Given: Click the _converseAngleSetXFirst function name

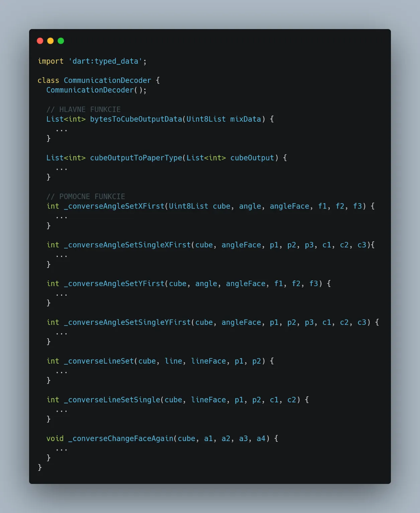Looking at the screenshot, I should [114, 206].
